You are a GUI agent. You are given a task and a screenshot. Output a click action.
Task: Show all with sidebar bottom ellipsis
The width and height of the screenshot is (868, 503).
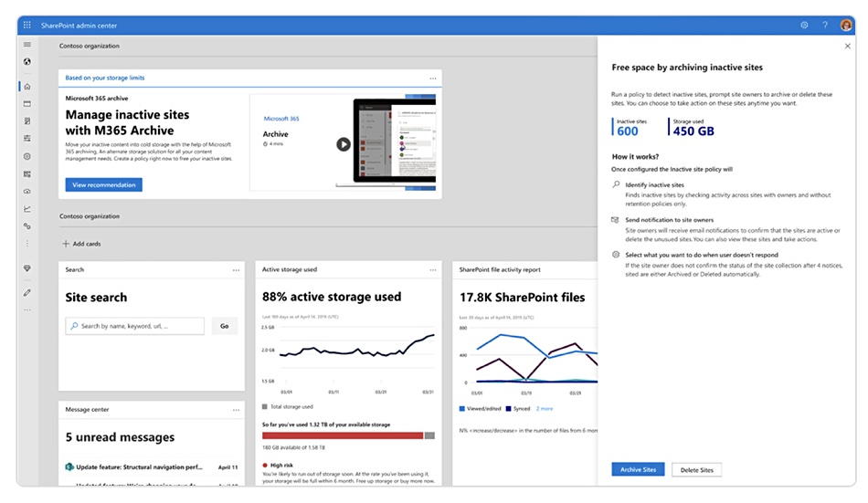click(27, 309)
